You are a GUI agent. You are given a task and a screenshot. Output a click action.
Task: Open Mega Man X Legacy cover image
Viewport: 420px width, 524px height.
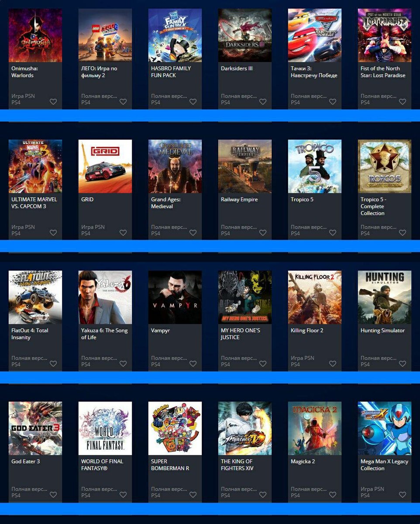pyautogui.click(x=385, y=428)
